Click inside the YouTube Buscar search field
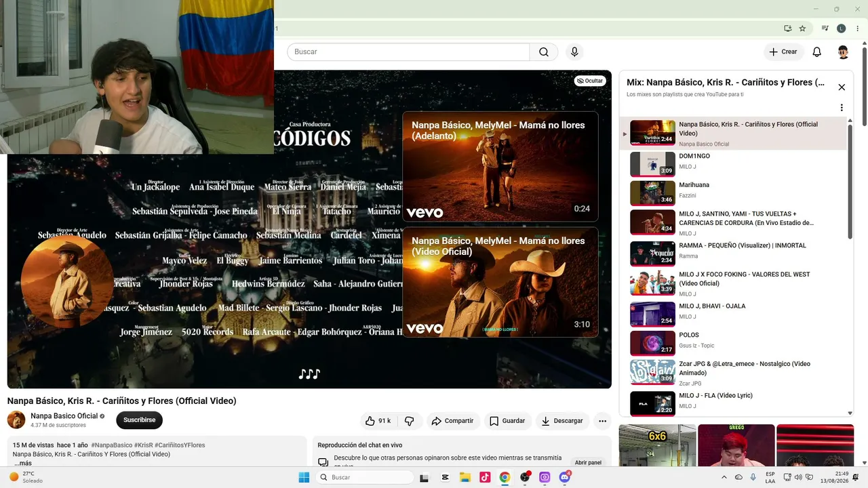 [x=408, y=52]
